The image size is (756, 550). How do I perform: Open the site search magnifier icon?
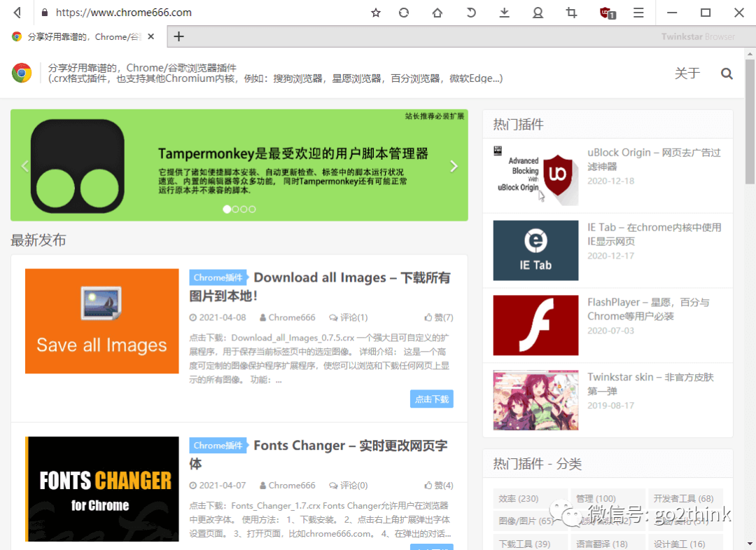pos(727,74)
